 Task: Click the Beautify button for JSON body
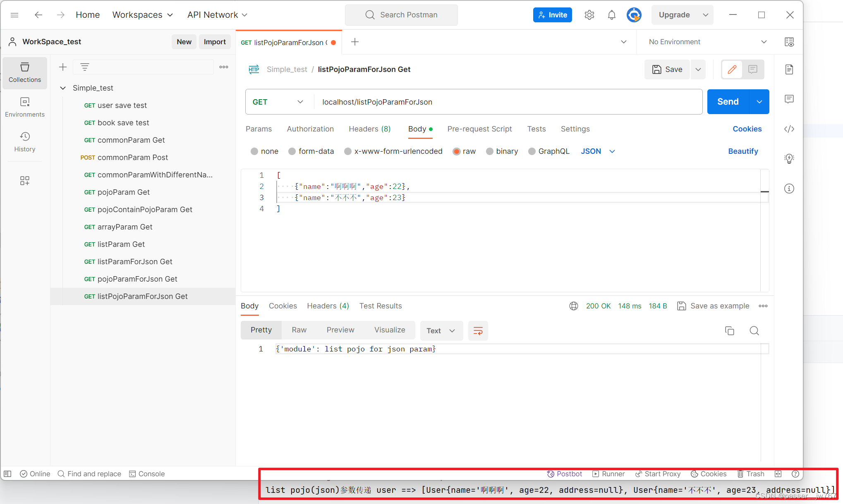(743, 151)
